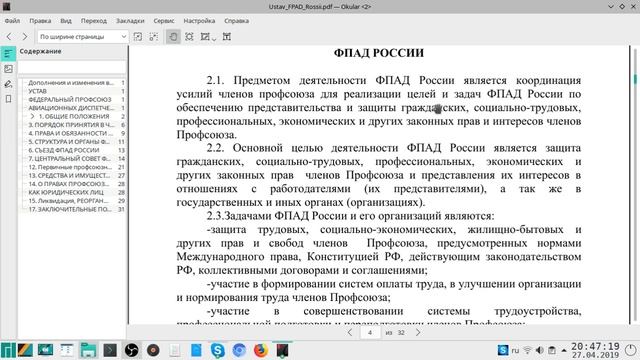Open the clipboard tray icon

[552, 350]
